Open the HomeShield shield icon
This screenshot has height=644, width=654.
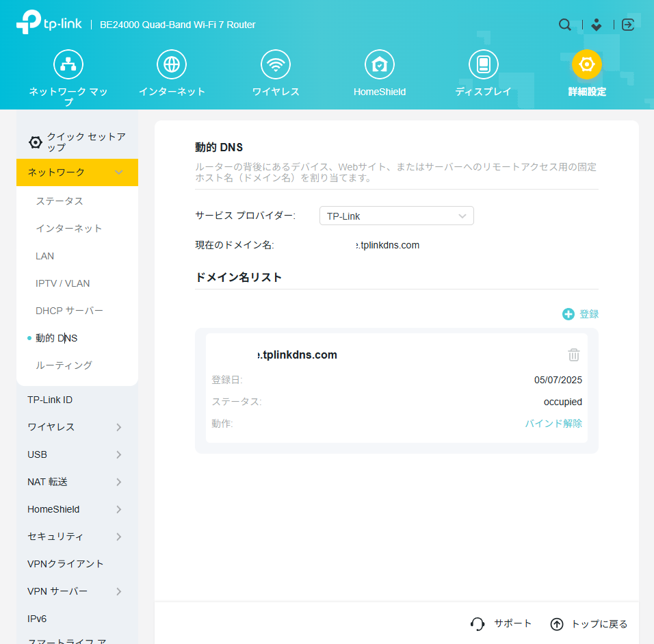(x=380, y=64)
